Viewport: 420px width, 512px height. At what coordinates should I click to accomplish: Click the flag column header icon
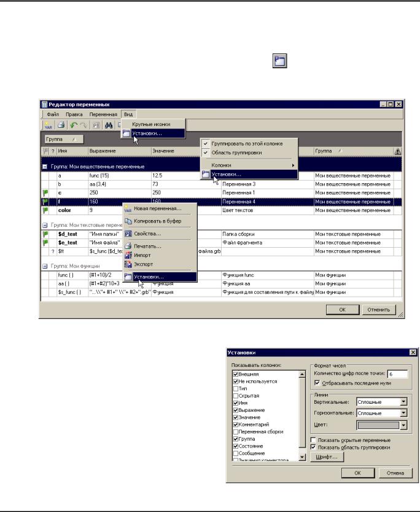tap(45, 151)
